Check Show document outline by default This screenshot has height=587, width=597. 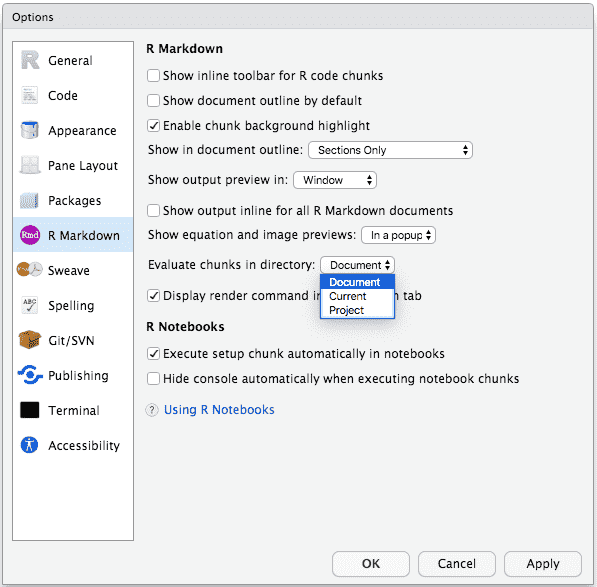pos(153,100)
